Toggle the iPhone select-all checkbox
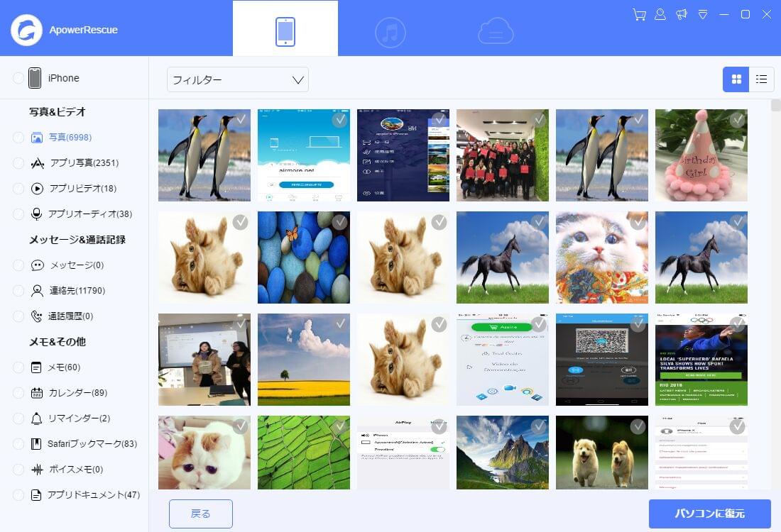Viewport: 781px width, 532px height. [18, 78]
